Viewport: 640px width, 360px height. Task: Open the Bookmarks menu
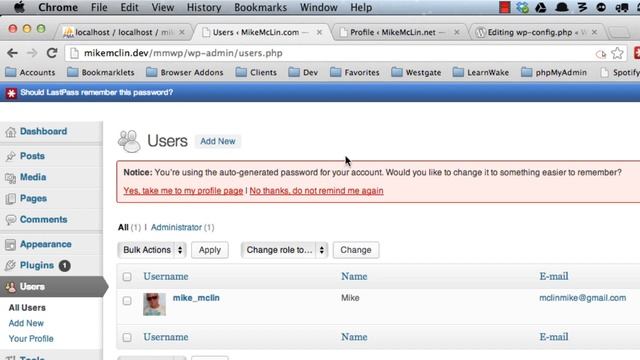tap(260, 7)
